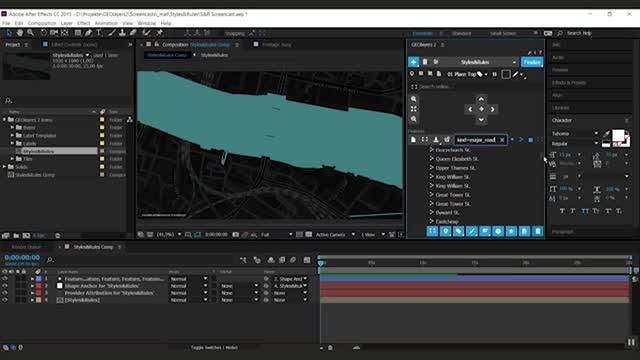Open the timeline Motion Blur enable icon
640x360 pixels.
click(293, 260)
